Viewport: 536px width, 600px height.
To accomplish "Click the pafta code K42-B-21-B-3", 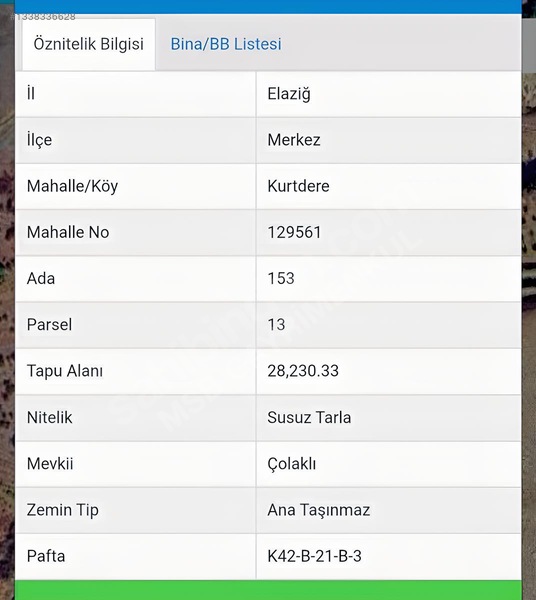I will pos(314,556).
